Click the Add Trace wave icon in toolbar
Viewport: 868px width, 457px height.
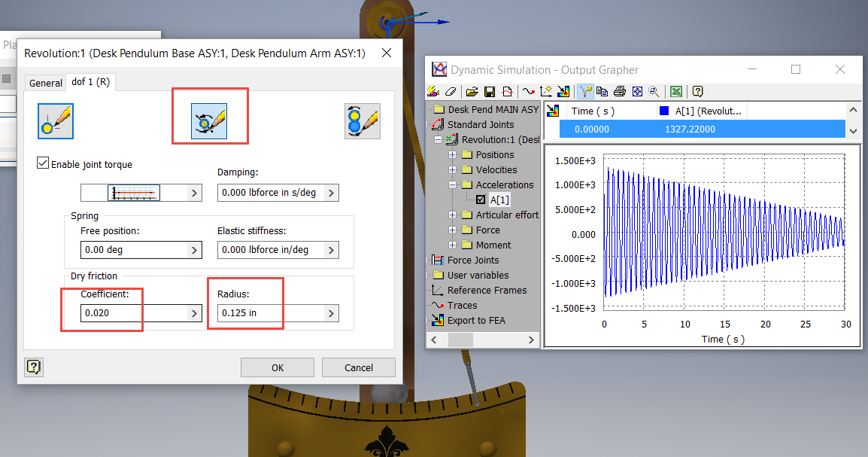click(x=529, y=91)
